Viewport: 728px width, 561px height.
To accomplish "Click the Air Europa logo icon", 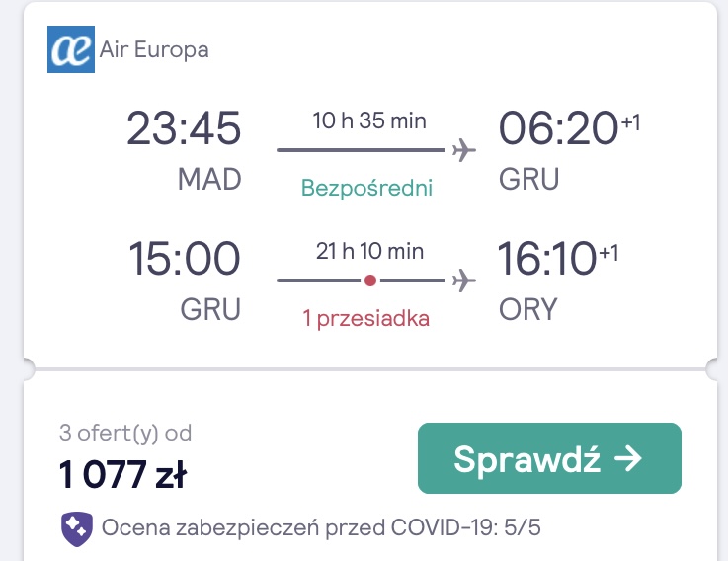I will [71, 49].
